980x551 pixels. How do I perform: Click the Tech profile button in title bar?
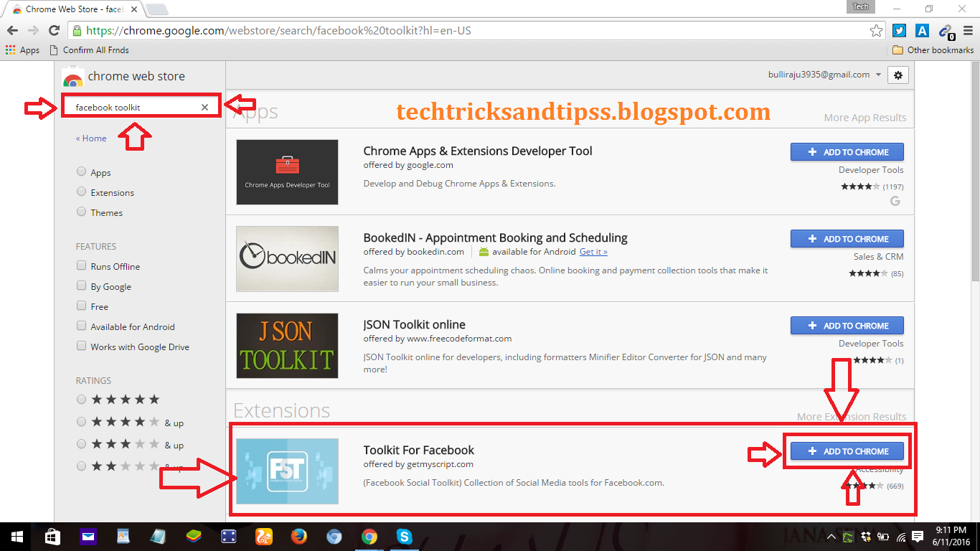click(x=861, y=6)
